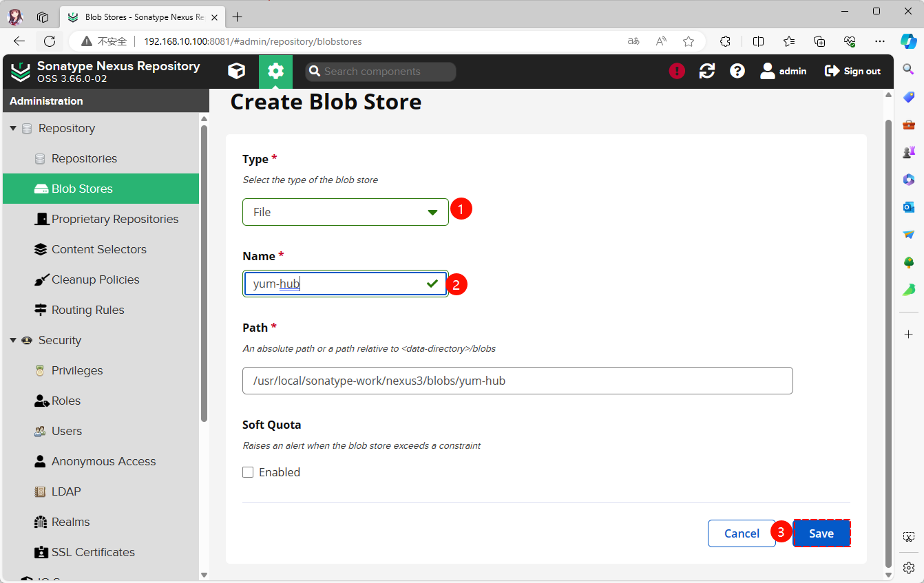Image resolution: width=924 pixels, height=583 pixels.
Task: Cancel blob store creation
Action: click(742, 533)
